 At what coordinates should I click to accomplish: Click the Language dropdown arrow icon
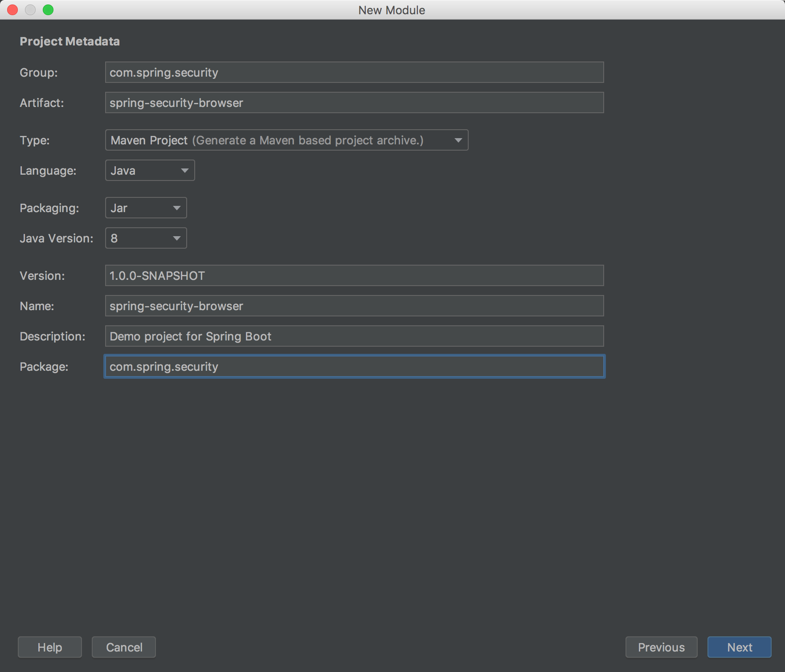184,171
